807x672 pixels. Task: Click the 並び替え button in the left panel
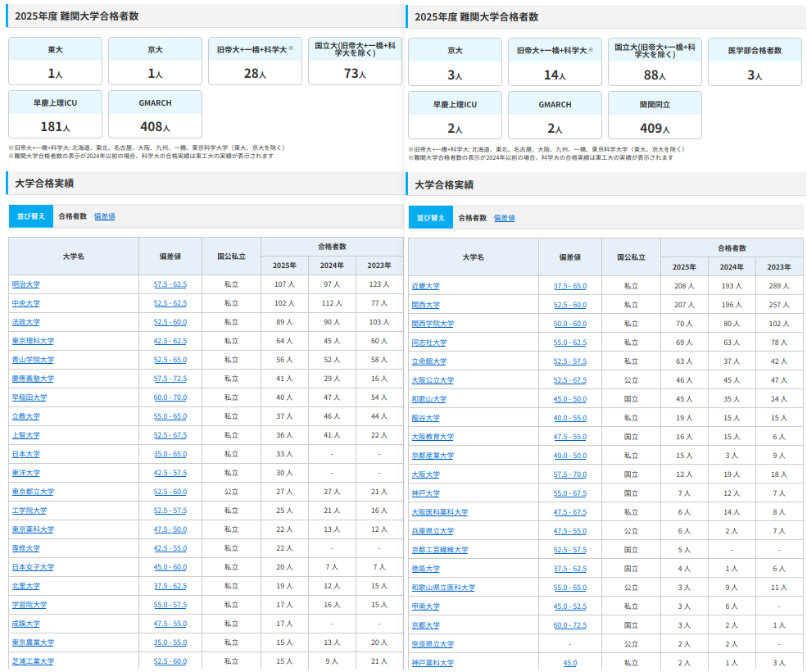tap(31, 216)
